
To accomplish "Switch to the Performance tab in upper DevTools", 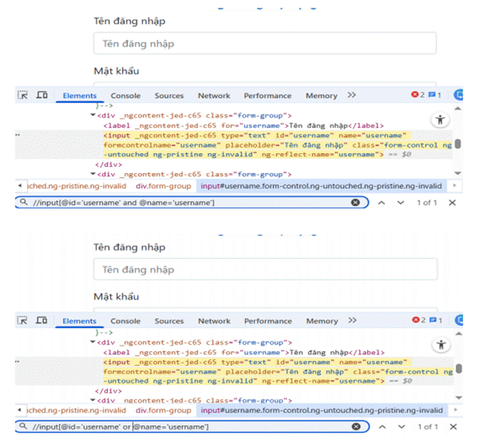I will (x=267, y=96).
